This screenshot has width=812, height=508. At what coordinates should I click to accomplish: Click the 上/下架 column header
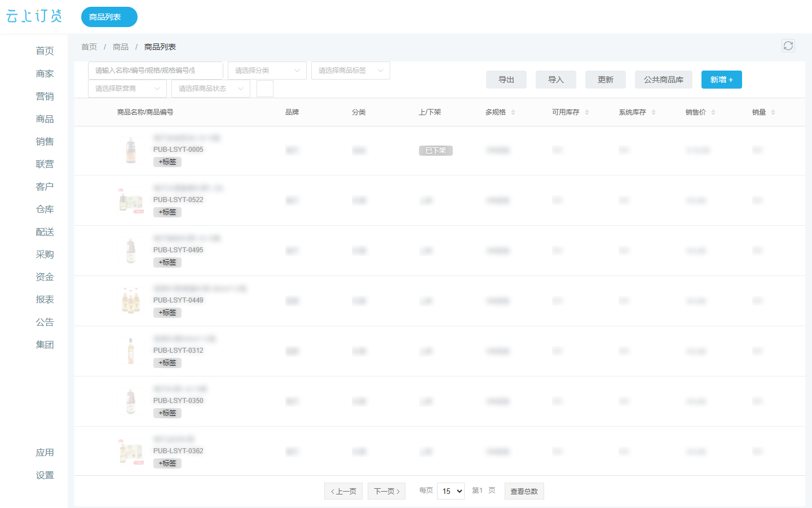(x=430, y=112)
